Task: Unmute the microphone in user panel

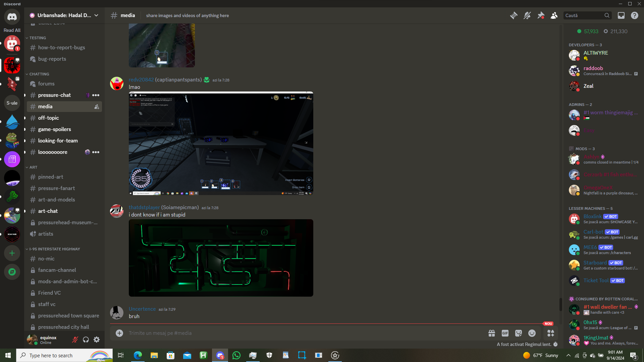Action: pyautogui.click(x=75, y=340)
